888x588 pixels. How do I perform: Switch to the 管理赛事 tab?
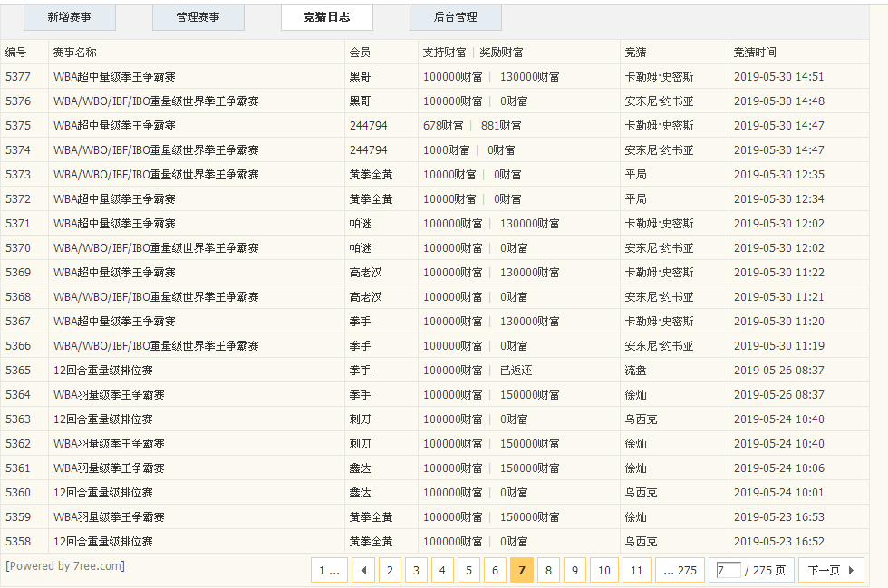point(198,17)
